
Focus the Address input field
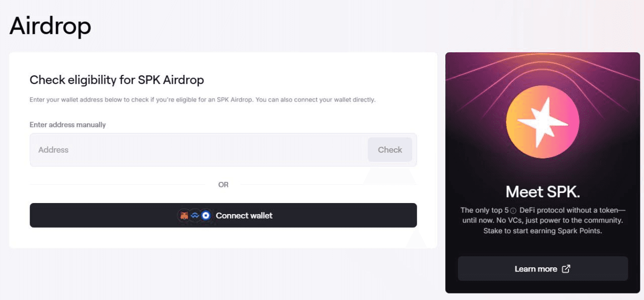point(199,150)
